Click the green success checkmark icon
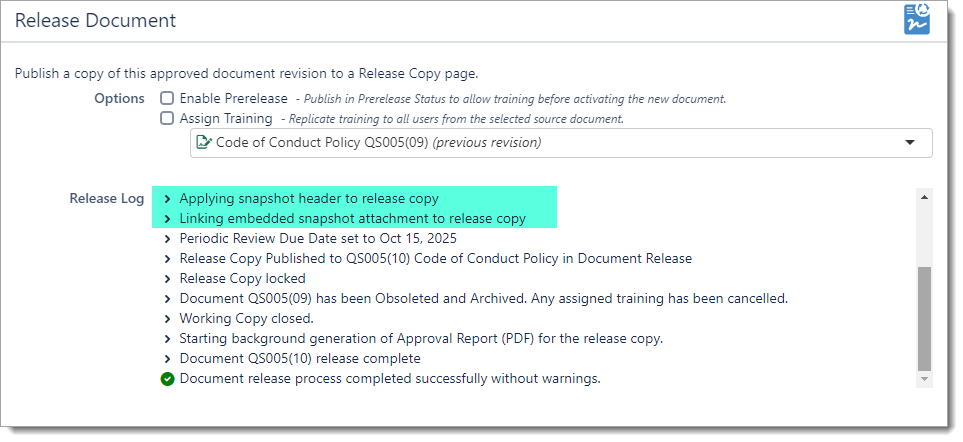 pyautogui.click(x=168, y=379)
